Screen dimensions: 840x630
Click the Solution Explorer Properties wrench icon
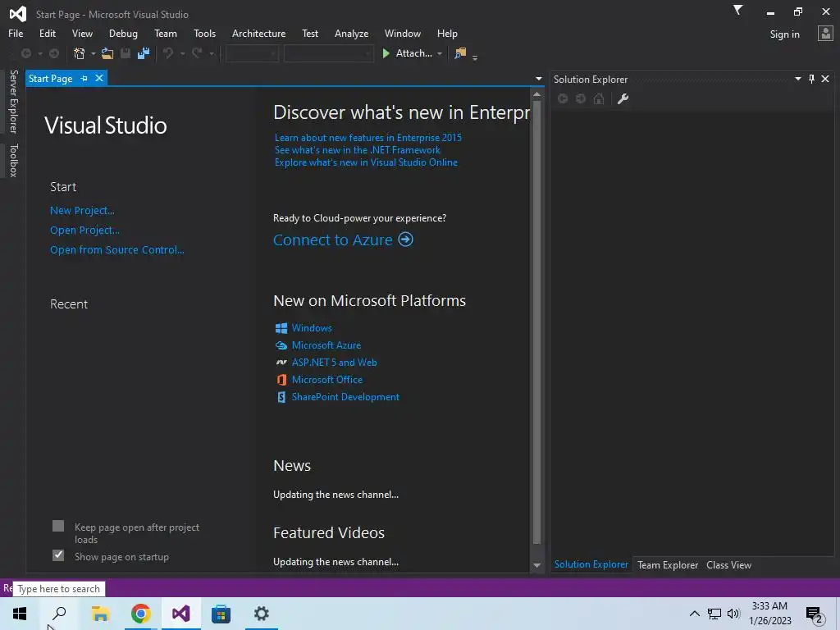click(x=623, y=98)
